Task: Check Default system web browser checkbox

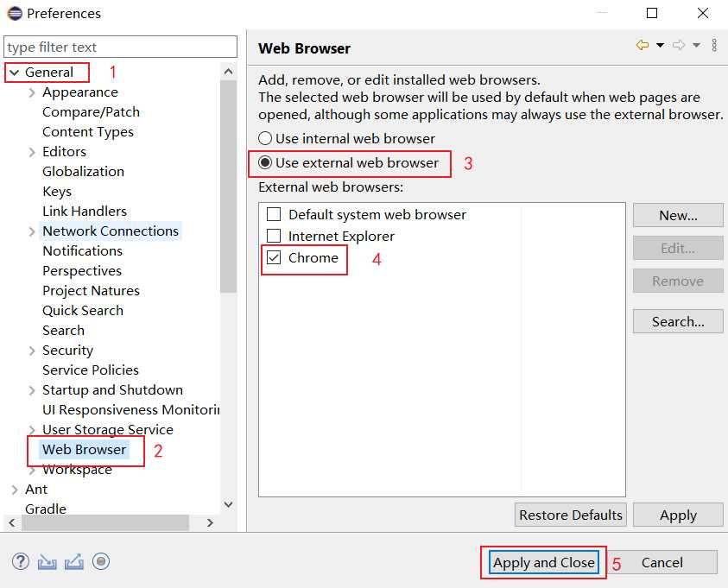Action: [274, 214]
